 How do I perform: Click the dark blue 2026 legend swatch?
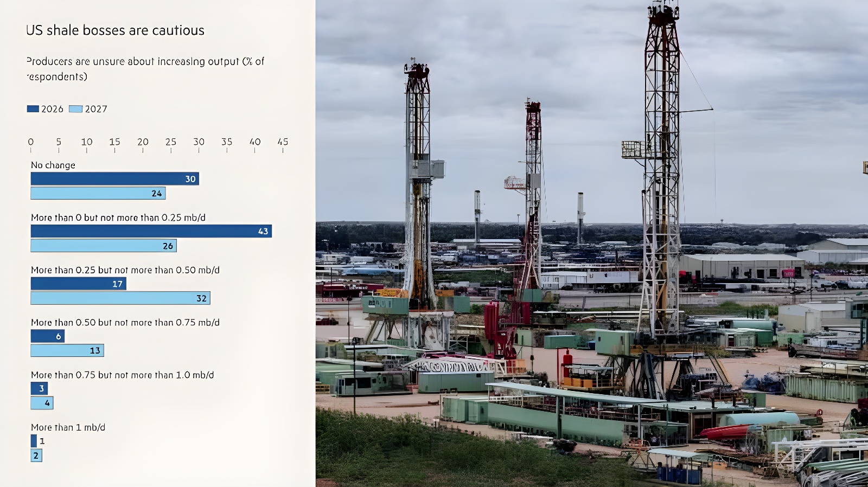[x=33, y=109]
